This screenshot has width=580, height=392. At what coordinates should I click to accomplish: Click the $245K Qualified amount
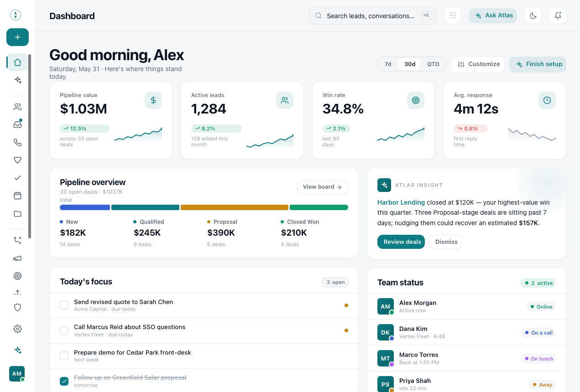[x=147, y=233]
